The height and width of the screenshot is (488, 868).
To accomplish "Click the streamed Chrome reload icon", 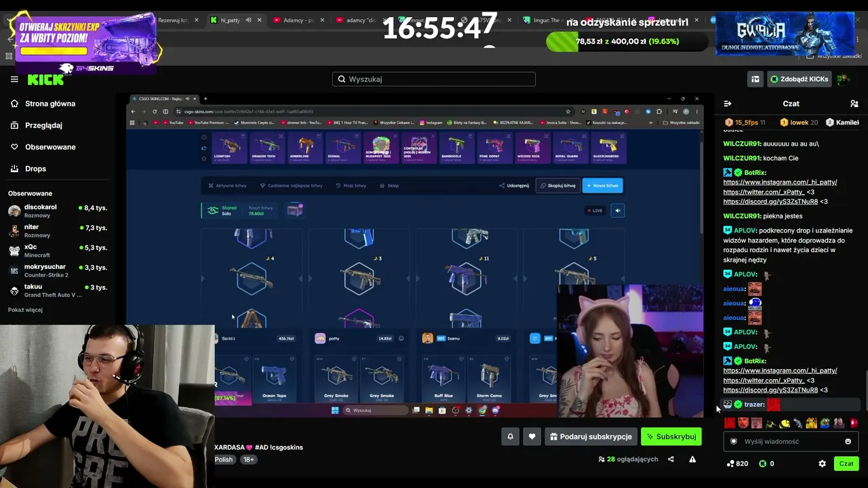I will [x=155, y=111].
